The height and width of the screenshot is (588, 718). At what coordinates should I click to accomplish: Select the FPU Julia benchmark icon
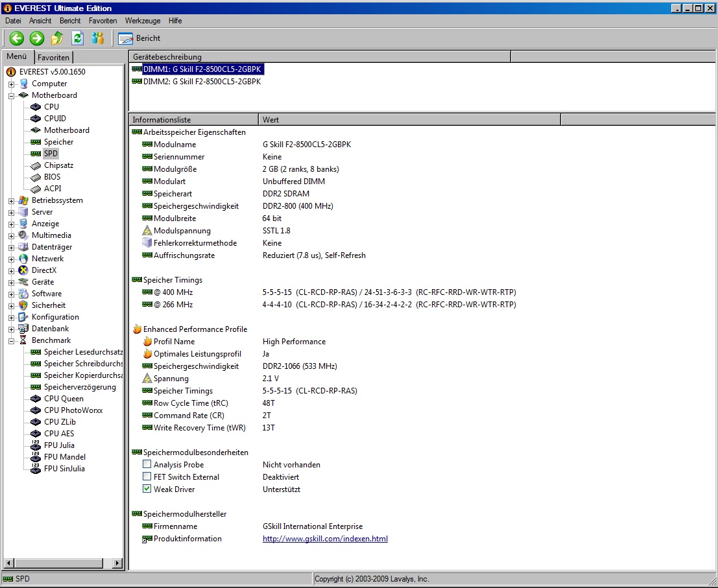pos(36,445)
